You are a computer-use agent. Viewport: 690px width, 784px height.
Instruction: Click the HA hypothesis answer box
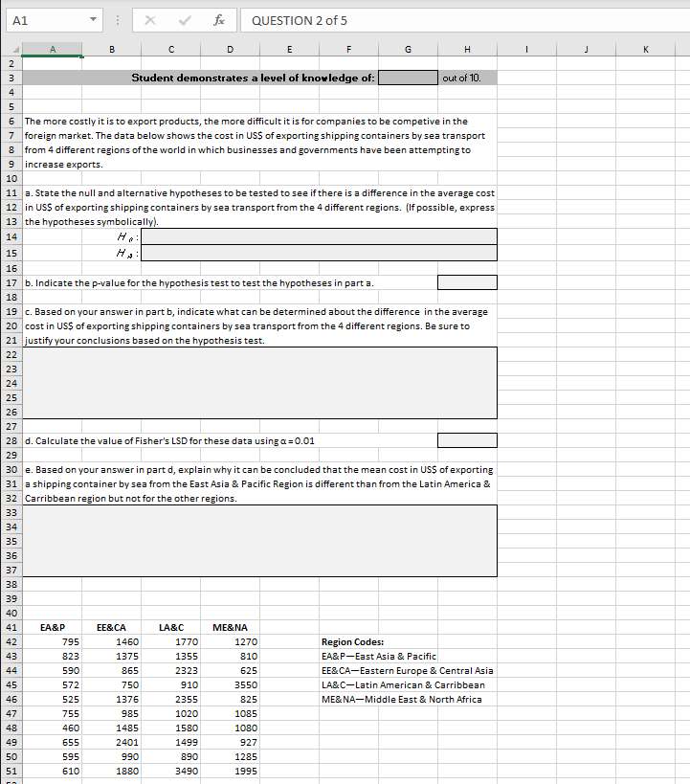point(319,253)
